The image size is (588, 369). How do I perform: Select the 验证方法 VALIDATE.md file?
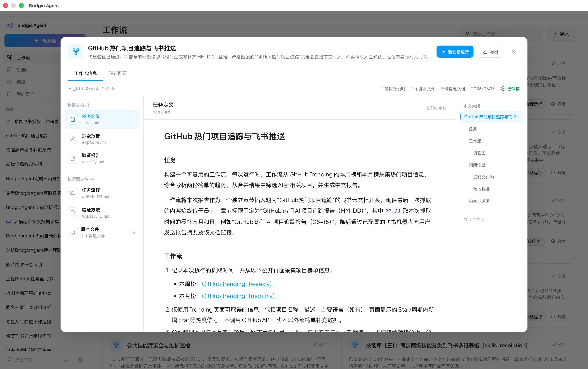[x=102, y=213]
